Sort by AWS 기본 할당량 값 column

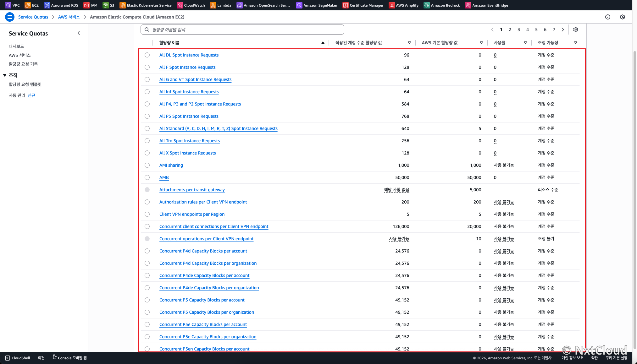click(481, 43)
